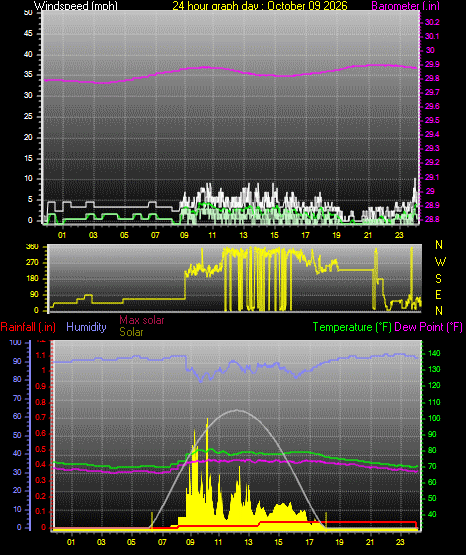This screenshot has width=466, height=555.
Task: Click barometer axis value 29.6
Action: [432, 106]
